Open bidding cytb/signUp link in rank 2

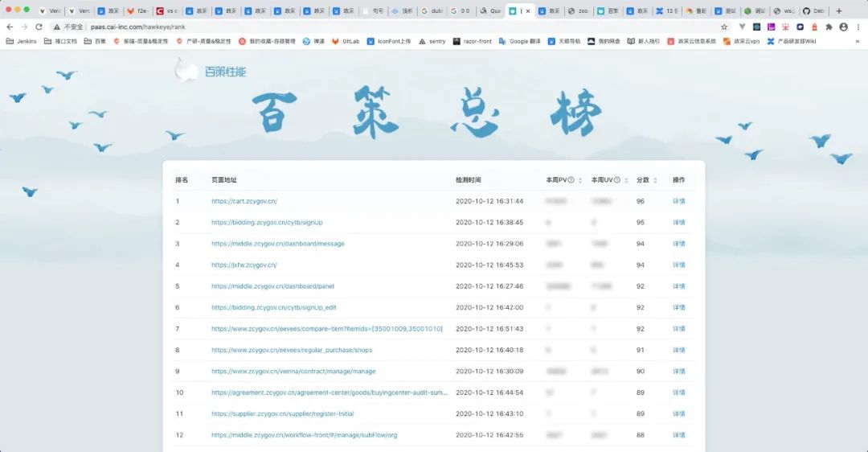pos(267,222)
